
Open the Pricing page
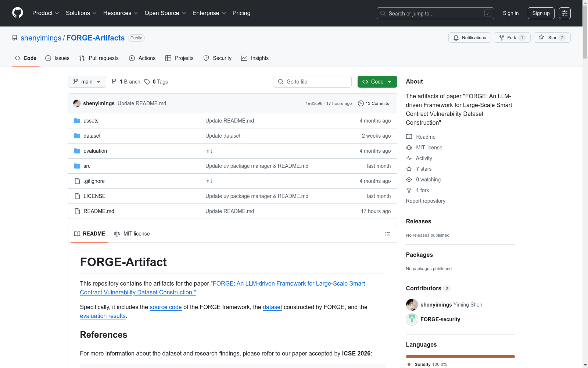coord(241,13)
